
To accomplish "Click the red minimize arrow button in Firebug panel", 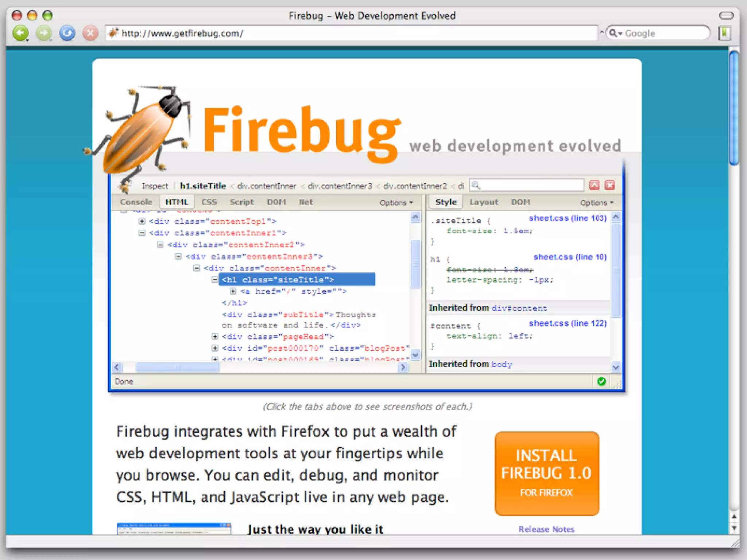I will (x=594, y=186).
